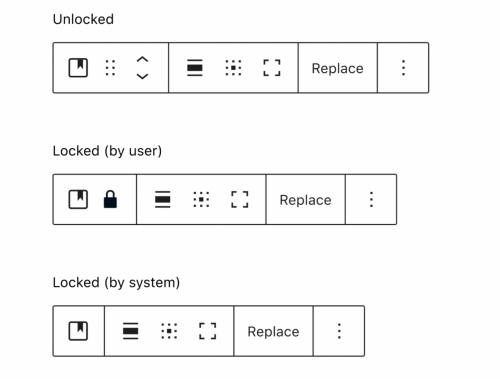Toggle full height in Unlocked toolbar

(x=272, y=68)
